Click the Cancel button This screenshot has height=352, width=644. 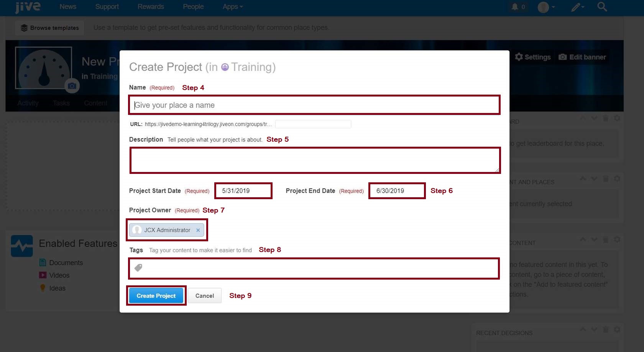pos(204,296)
